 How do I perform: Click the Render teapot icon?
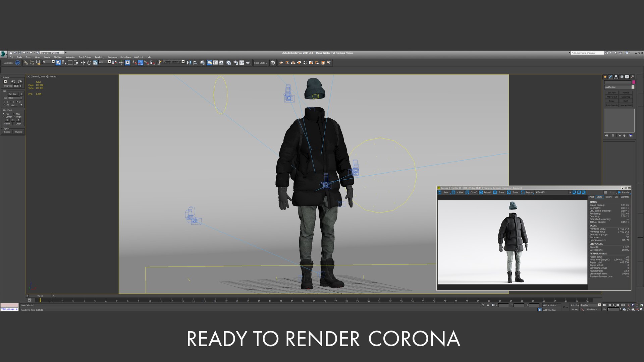[248, 62]
